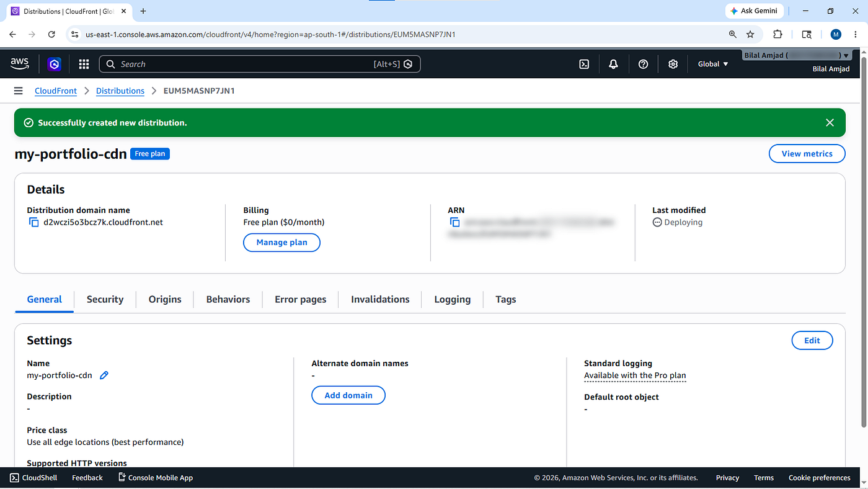Screen dimensions: 868x489
Task: Click the Free plan badge
Action: pos(150,154)
